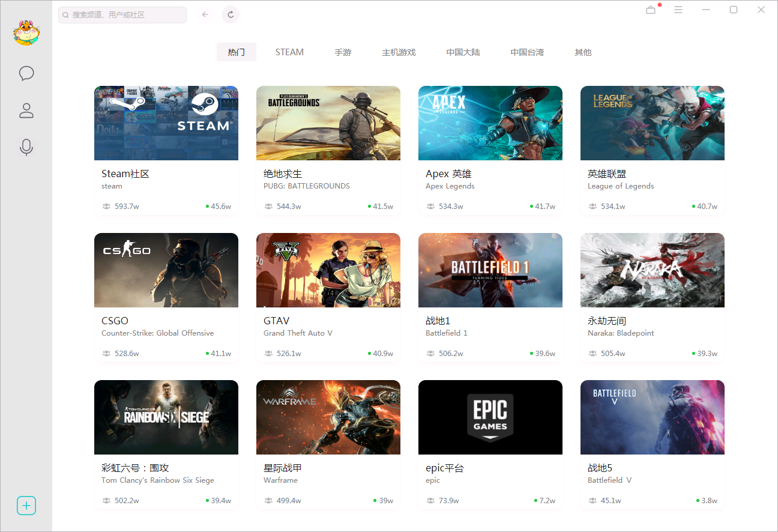Screen dimensions: 778x532
Task: Refresh the page with the reload icon
Action: pyautogui.click(x=231, y=14)
